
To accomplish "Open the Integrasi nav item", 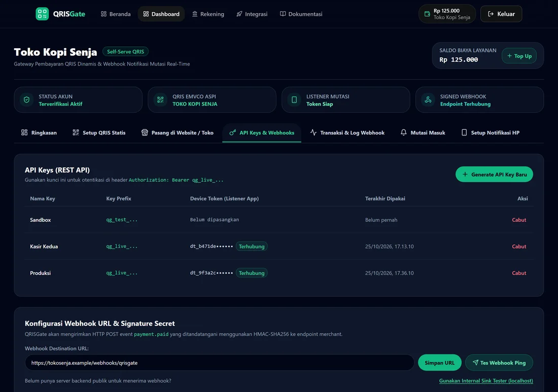I will [252, 14].
